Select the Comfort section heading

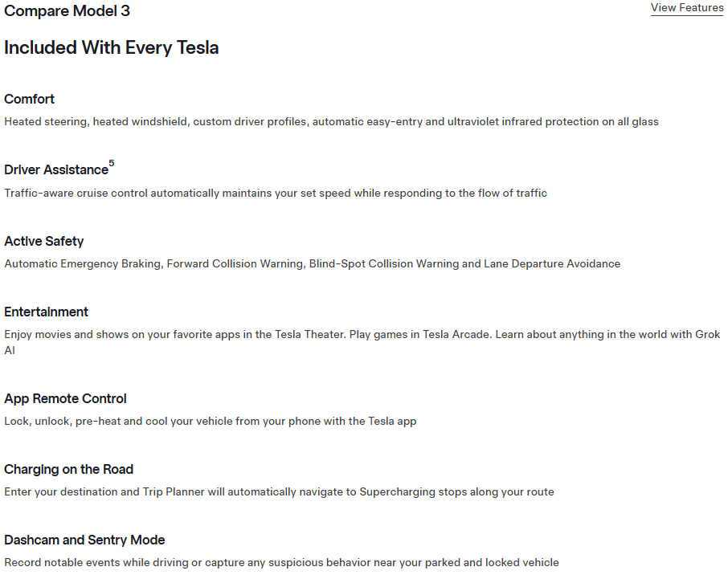[x=30, y=100]
